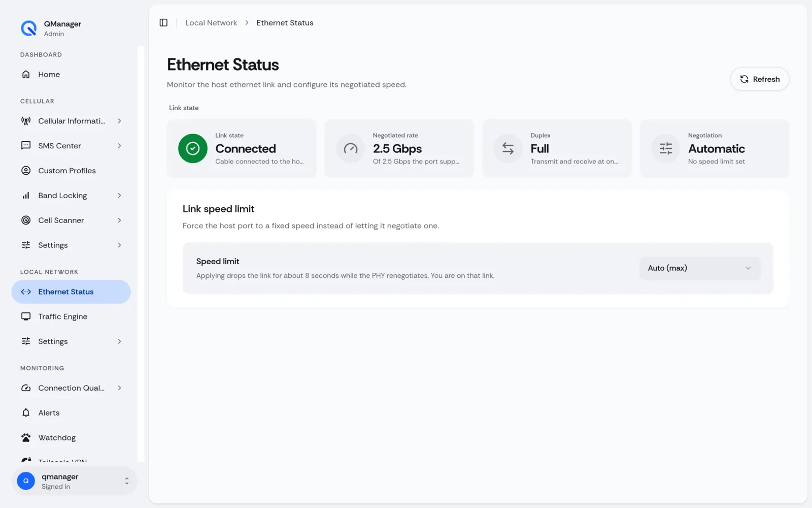Screen dimensions: 812x508
Task: Expand the SMS Center chevron
Action: coord(120,146)
